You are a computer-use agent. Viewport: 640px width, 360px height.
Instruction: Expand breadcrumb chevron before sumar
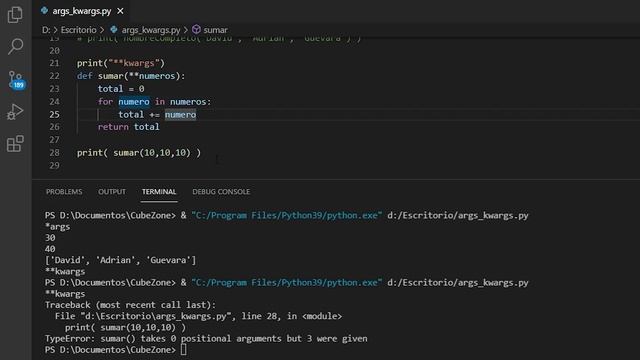click(x=186, y=30)
